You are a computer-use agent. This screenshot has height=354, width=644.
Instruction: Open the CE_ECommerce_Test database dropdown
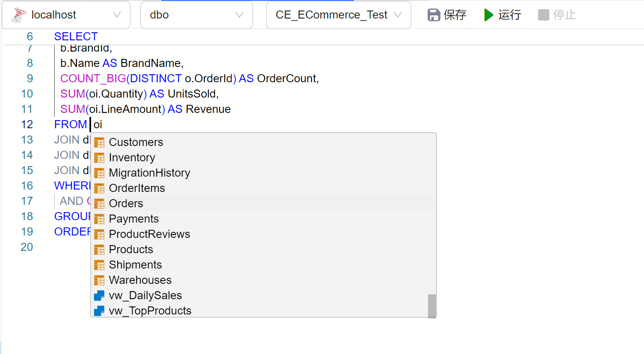(397, 15)
